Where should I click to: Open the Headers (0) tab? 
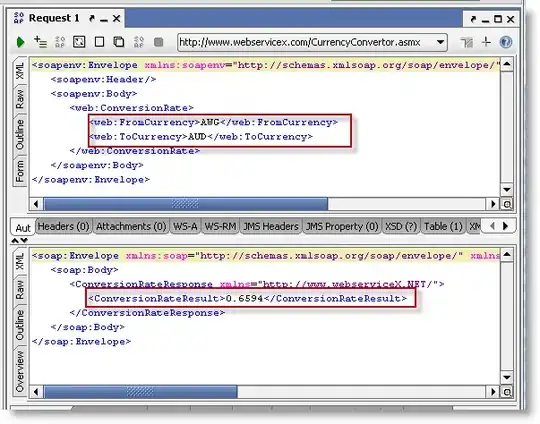(63, 226)
